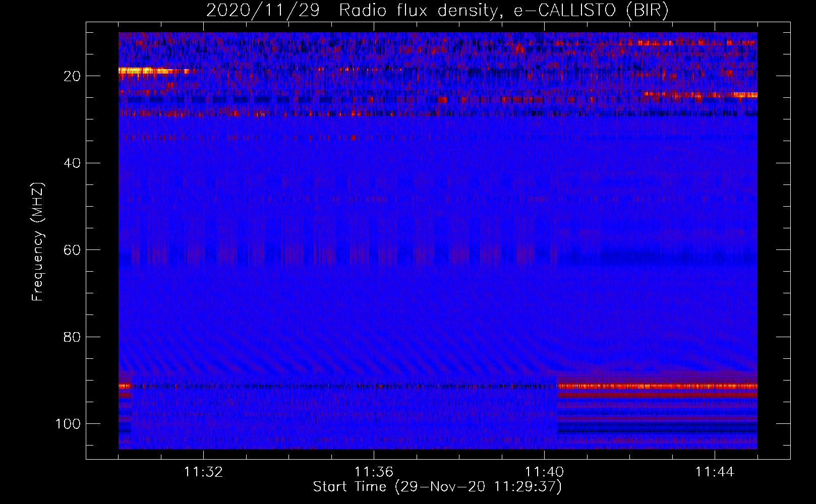The height and width of the screenshot is (504, 816).
Task: Click the 60 MHz frequency tick label
Action: [73, 250]
